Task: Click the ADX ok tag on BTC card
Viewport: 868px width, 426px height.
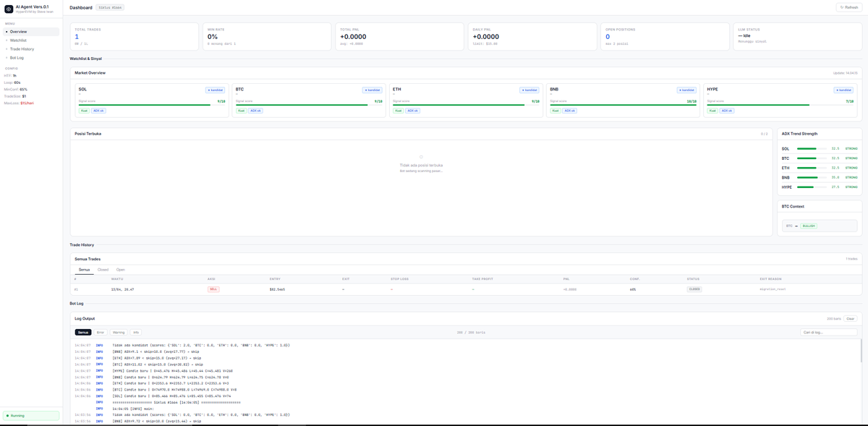Action: coord(256,111)
